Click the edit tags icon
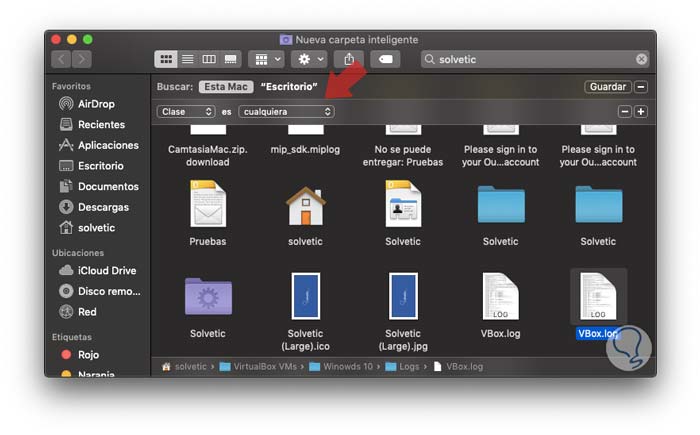 coord(385,59)
